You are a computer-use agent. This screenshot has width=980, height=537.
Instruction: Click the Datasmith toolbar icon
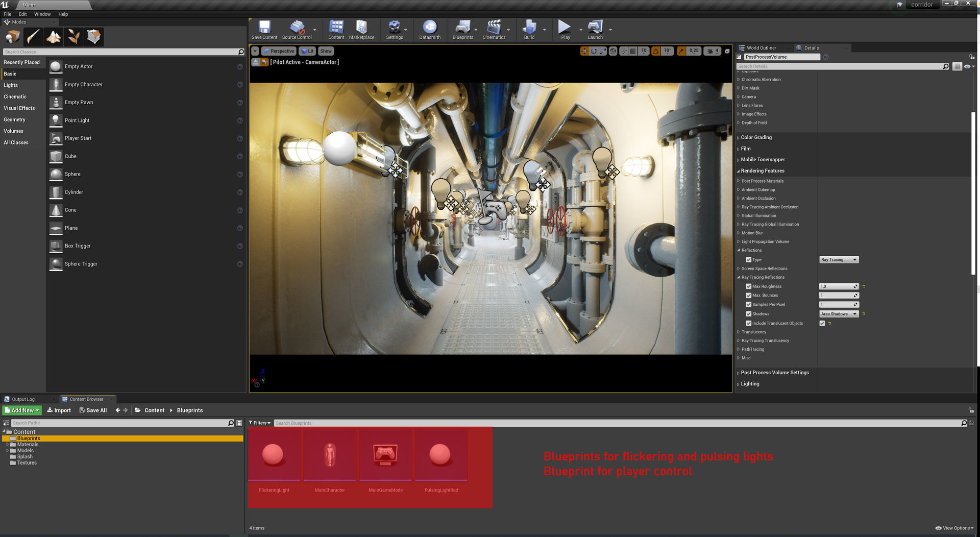click(430, 30)
